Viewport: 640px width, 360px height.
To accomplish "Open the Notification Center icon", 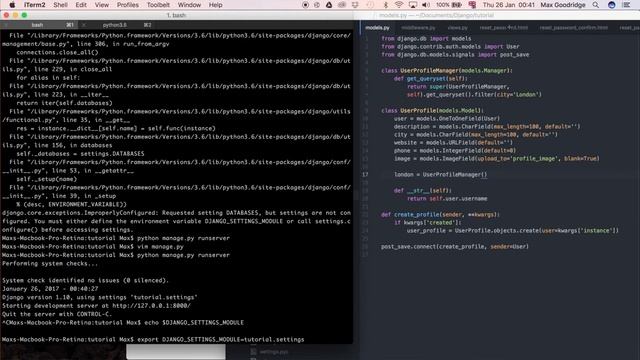I will (x=627, y=5).
